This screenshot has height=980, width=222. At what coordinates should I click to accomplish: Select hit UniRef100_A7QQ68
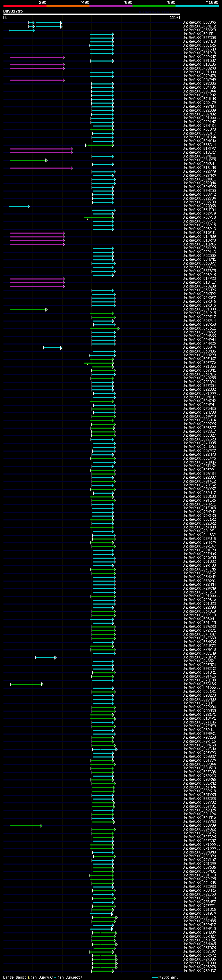coord(199,206)
